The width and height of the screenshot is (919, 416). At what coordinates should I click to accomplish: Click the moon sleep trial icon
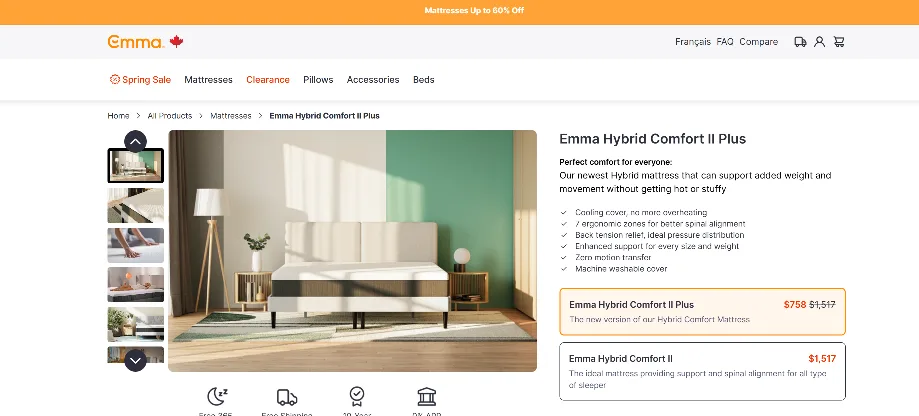coord(217,397)
